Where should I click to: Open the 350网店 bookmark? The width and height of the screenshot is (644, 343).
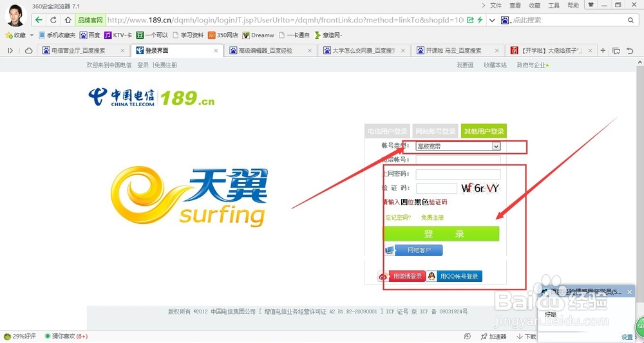pyautogui.click(x=223, y=35)
